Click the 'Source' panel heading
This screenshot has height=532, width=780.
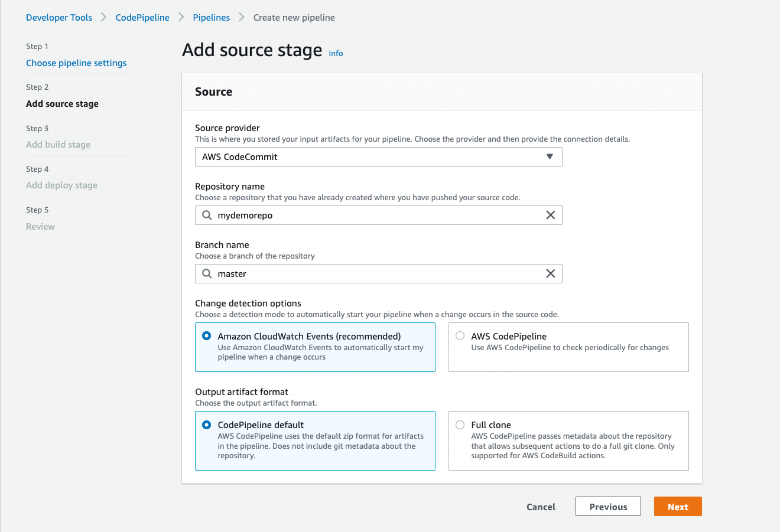[213, 92]
